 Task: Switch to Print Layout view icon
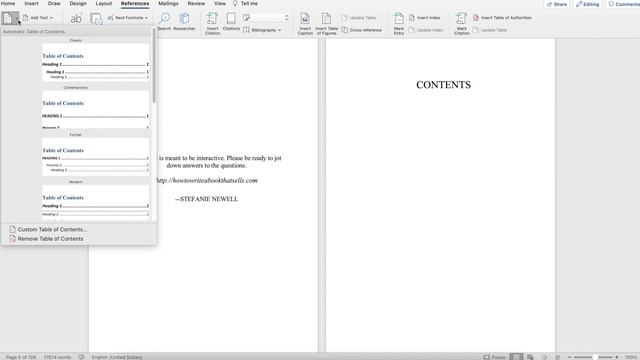[x=516, y=357]
